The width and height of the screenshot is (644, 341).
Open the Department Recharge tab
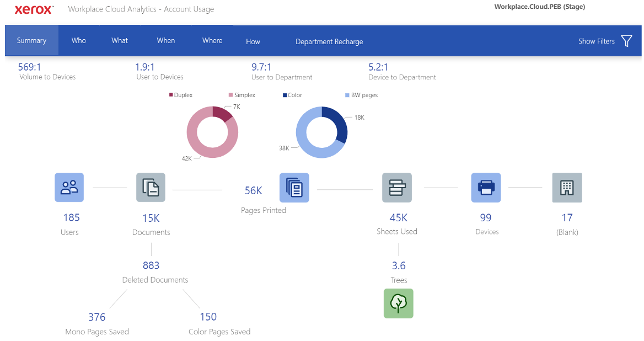point(329,41)
